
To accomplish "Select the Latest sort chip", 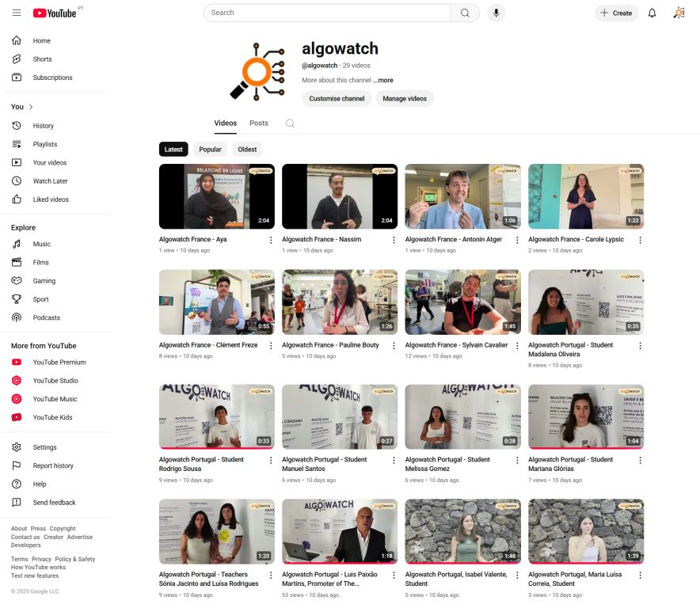I will (173, 149).
